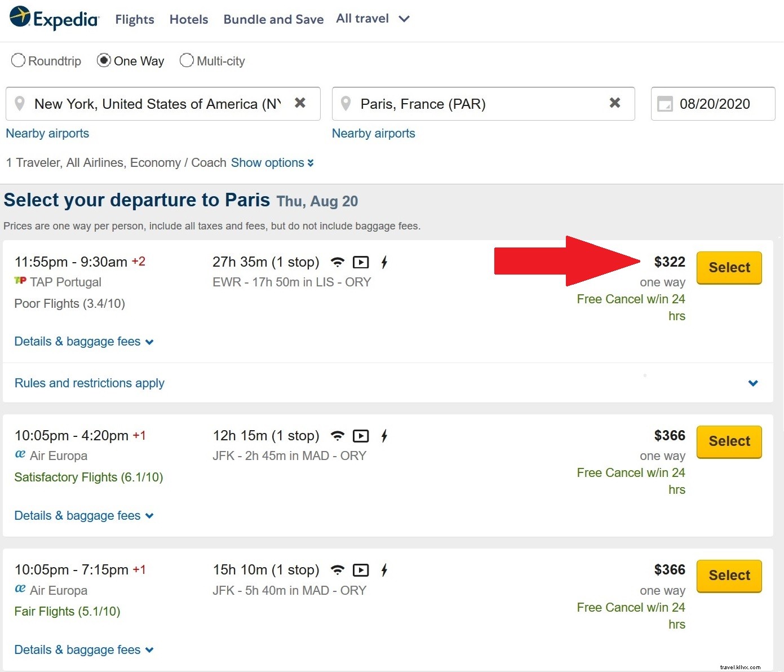Viewport: 784px width, 672px height.
Task: Click the power outlet icon on the first flight
Action: pyautogui.click(x=384, y=262)
